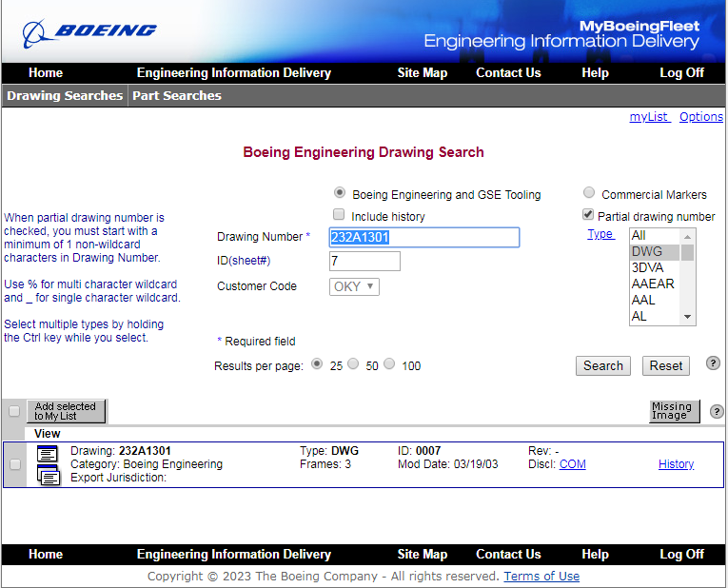Open the stacked-documents view icon for drawing 232A1301
Image resolution: width=728 pixels, height=588 pixels.
pyautogui.click(x=49, y=475)
